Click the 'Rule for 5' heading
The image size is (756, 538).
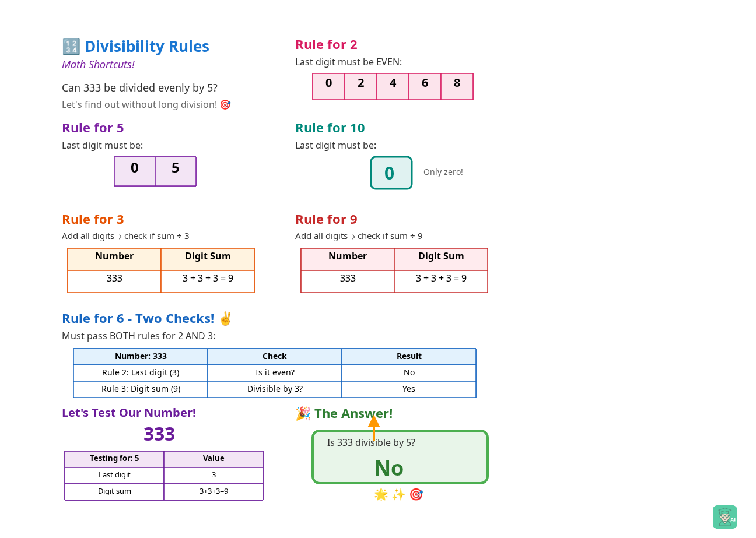point(93,128)
